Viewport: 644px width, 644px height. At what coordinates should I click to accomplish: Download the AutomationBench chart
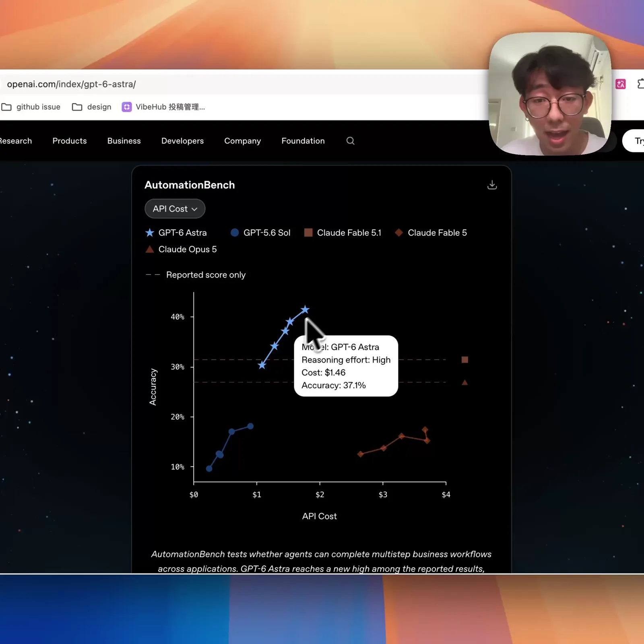tap(492, 185)
